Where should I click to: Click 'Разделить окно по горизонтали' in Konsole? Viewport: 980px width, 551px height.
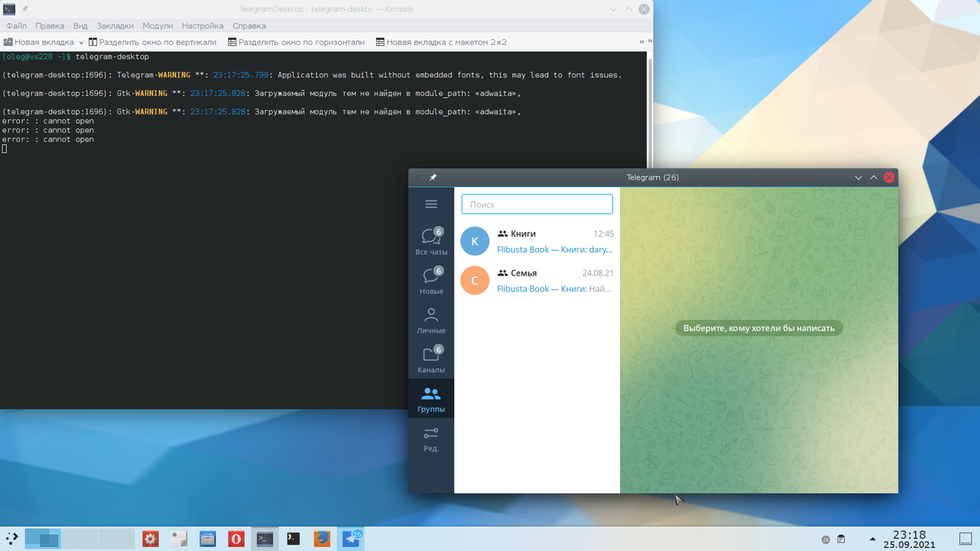pos(296,42)
